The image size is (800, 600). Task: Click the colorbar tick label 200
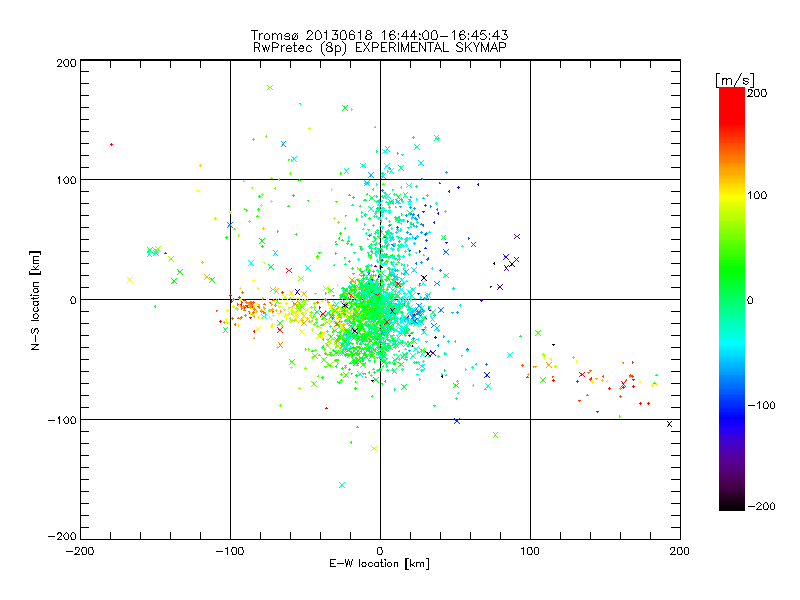[757, 93]
